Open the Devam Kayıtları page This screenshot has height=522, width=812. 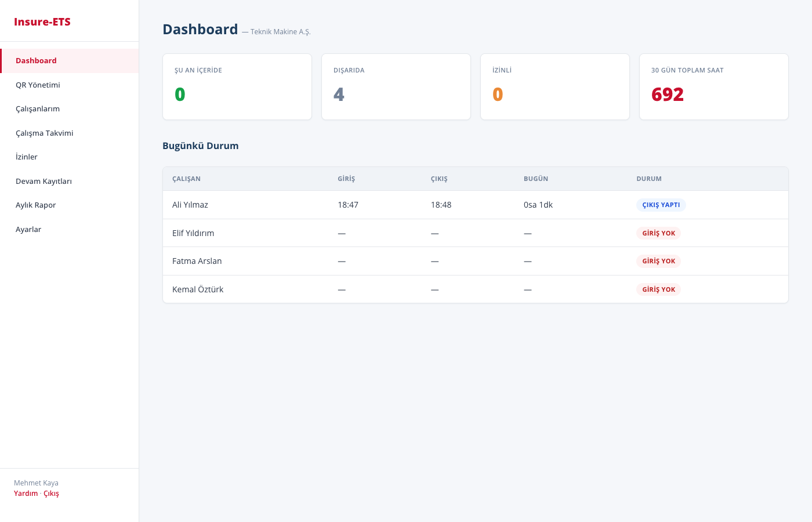43,181
